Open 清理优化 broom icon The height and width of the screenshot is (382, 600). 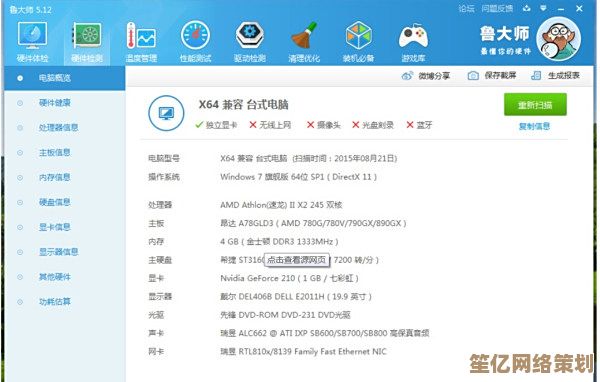pos(304,42)
